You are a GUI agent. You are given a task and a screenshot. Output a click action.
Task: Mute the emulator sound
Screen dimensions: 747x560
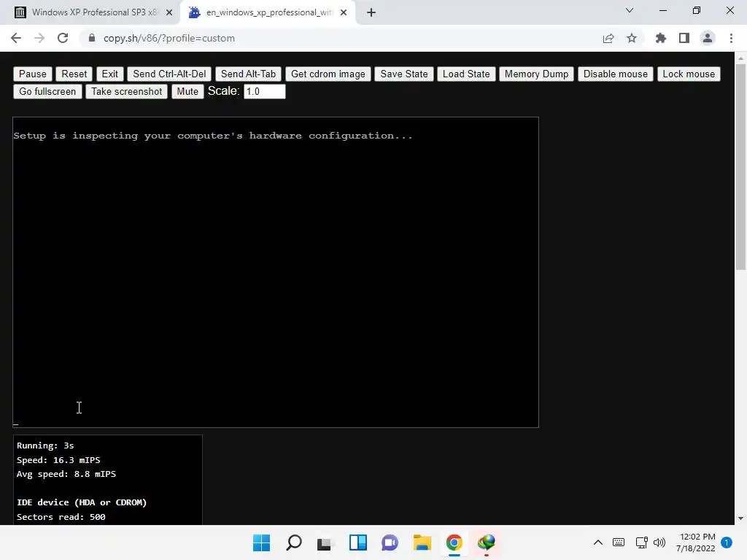tap(187, 91)
